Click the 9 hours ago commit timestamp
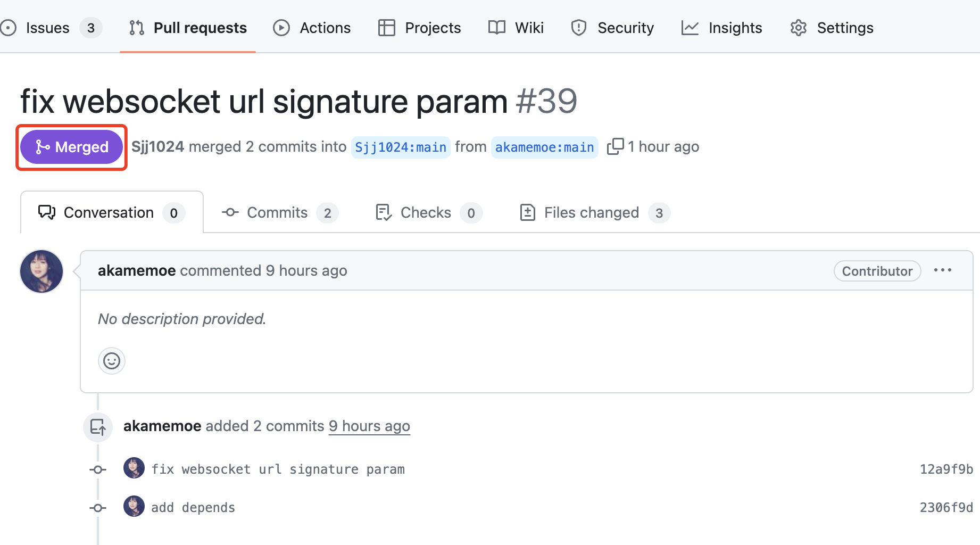Screen dimensions: 980x545 [369, 426]
